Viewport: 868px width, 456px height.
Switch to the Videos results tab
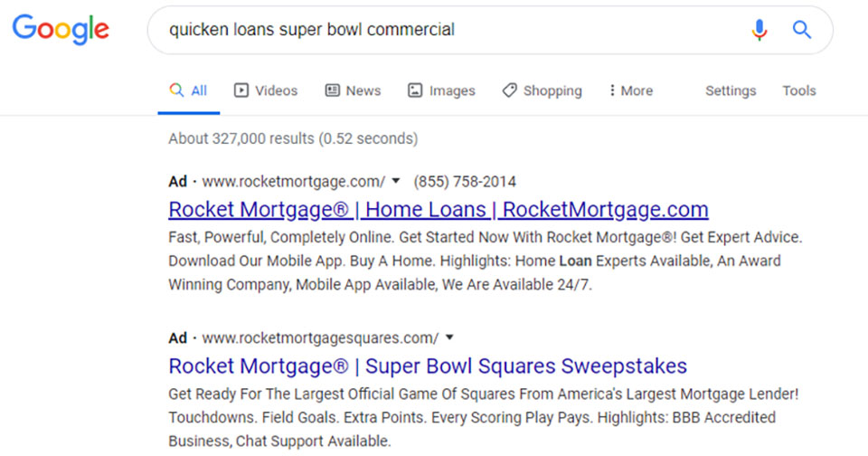[x=266, y=90]
